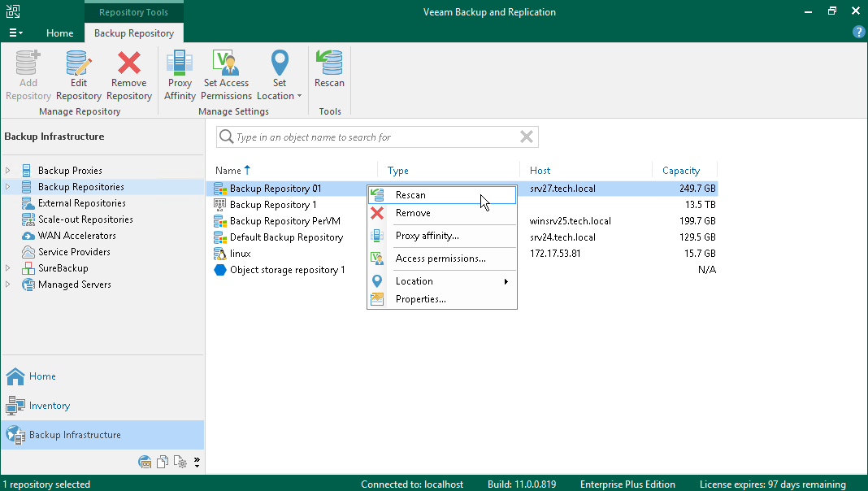The width and height of the screenshot is (868, 491).
Task: Select the Object storage repository 1 row
Action: click(287, 270)
